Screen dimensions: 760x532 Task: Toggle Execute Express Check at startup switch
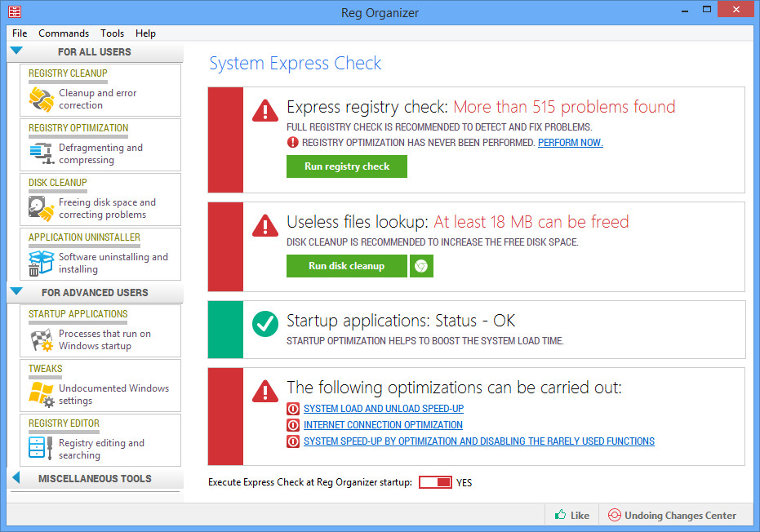pos(435,482)
